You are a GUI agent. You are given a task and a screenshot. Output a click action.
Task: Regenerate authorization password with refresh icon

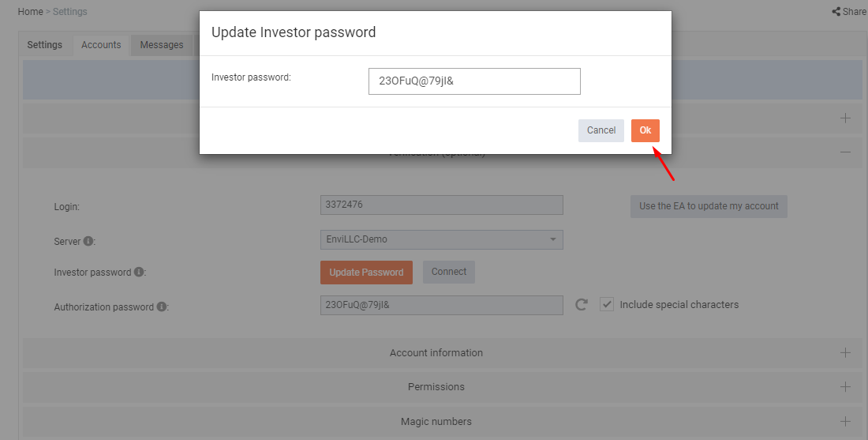581,304
